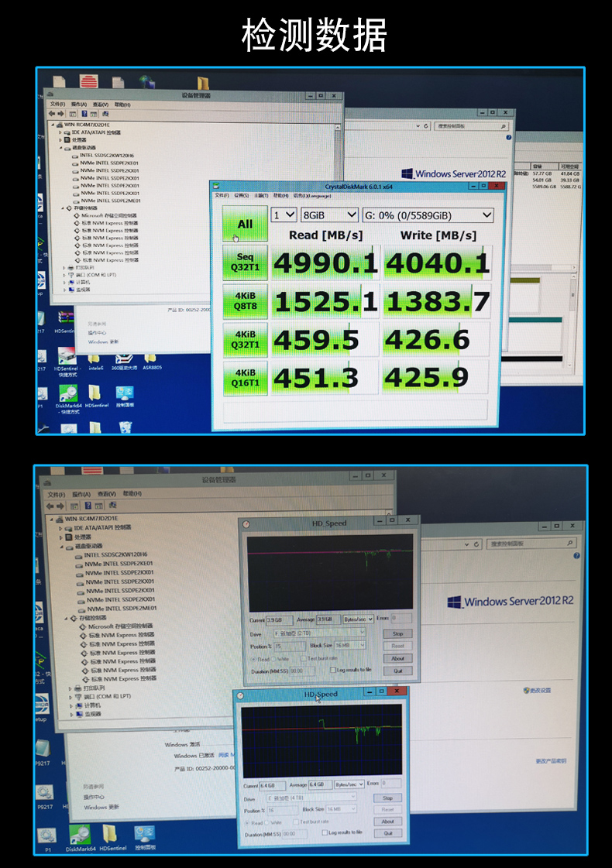Click scan hardware icon in Device Manager beside HD_Speed
Screen dimensions: 612x868
tap(112, 506)
